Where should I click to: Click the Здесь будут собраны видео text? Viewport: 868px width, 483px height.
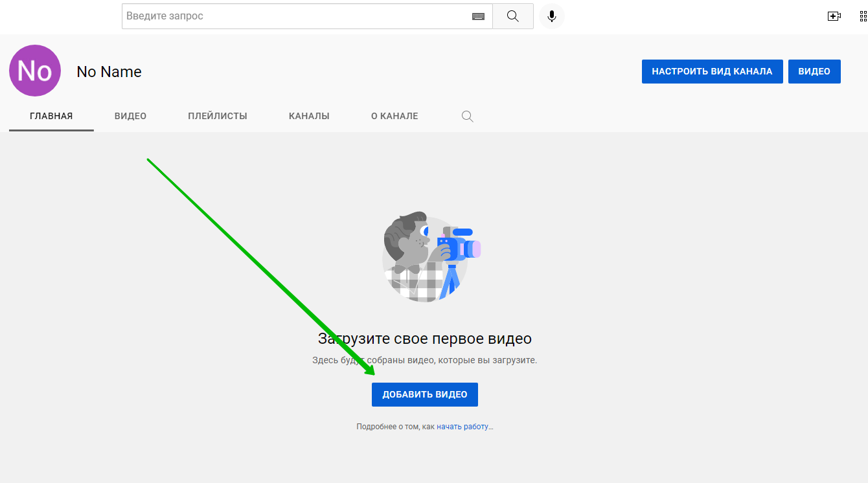(425, 360)
